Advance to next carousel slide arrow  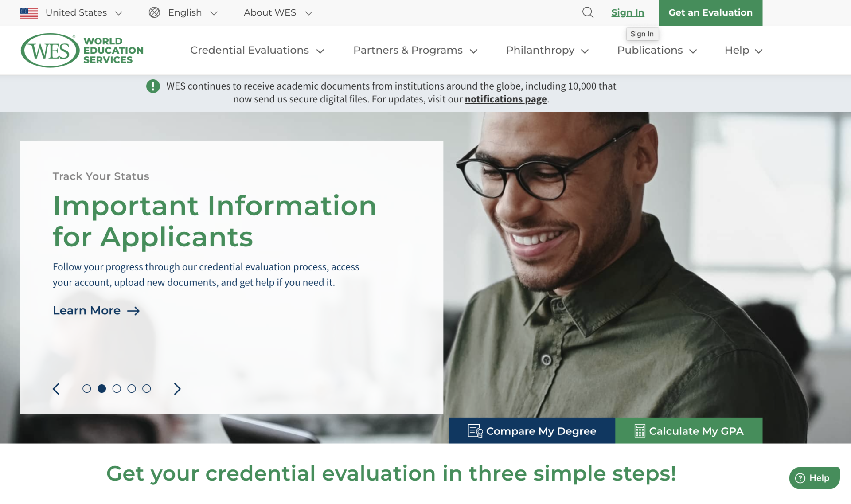tap(177, 389)
